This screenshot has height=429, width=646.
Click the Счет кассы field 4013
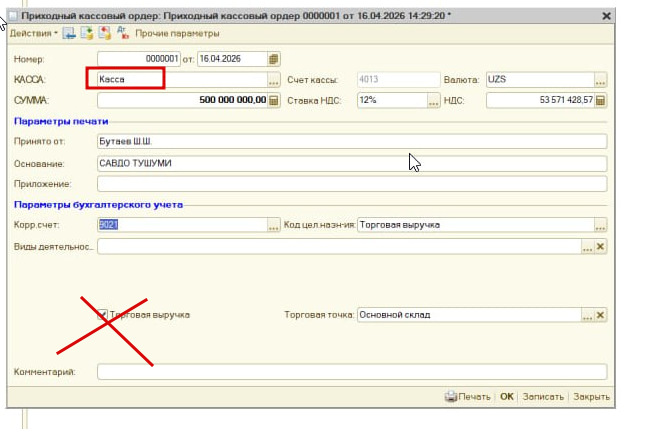click(398, 80)
